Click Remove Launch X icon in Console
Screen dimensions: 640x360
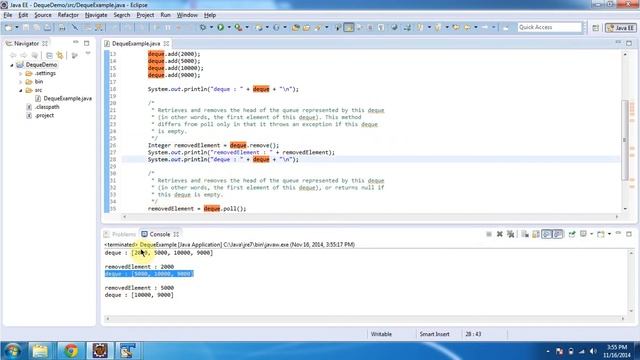click(x=500, y=234)
